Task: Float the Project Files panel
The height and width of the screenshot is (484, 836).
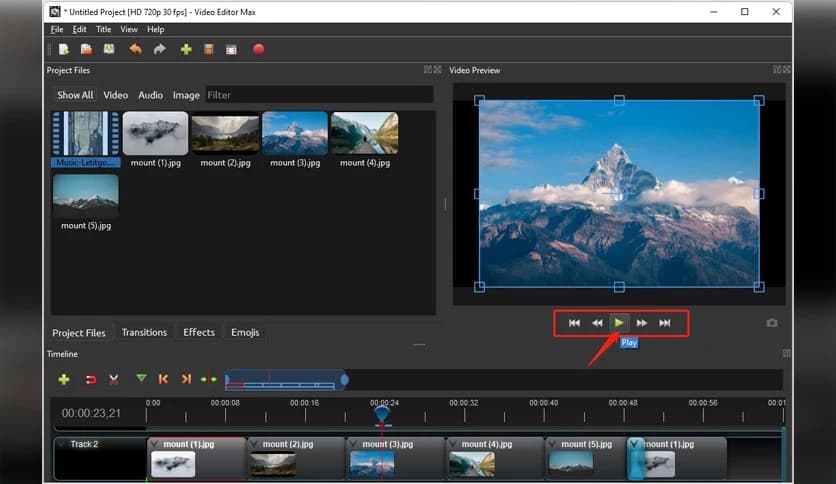Action: click(x=428, y=70)
